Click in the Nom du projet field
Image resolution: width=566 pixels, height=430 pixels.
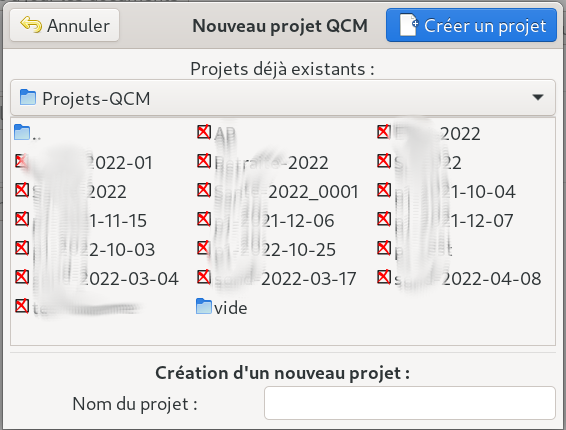pos(409,403)
